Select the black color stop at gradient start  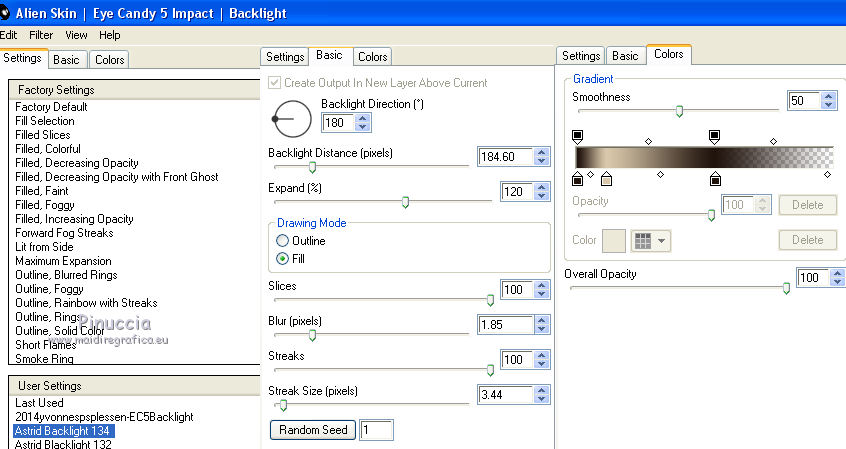(x=577, y=178)
